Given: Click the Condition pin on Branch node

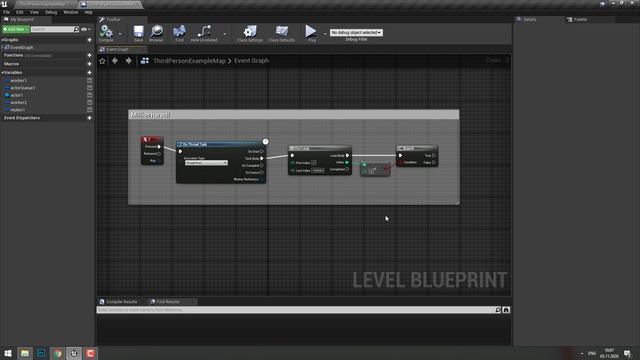Looking at the screenshot, I should pyautogui.click(x=401, y=162).
